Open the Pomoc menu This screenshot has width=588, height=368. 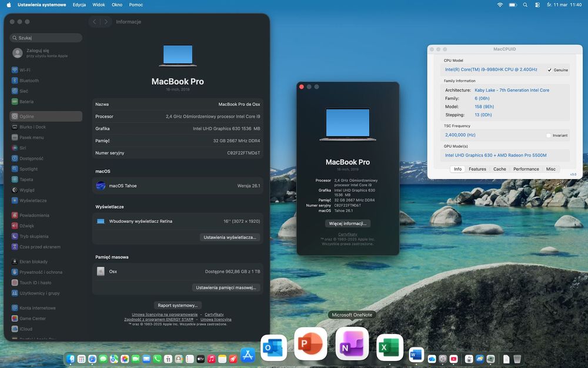[136, 5]
